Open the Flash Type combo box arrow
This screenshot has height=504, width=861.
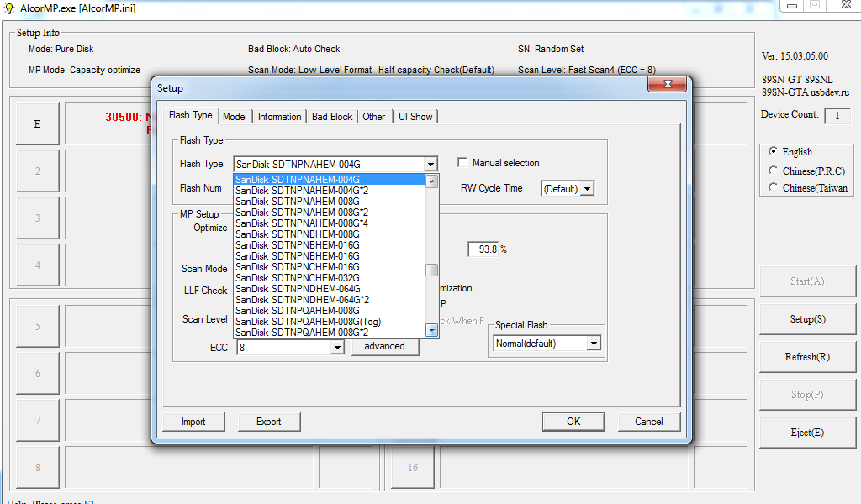tap(430, 164)
